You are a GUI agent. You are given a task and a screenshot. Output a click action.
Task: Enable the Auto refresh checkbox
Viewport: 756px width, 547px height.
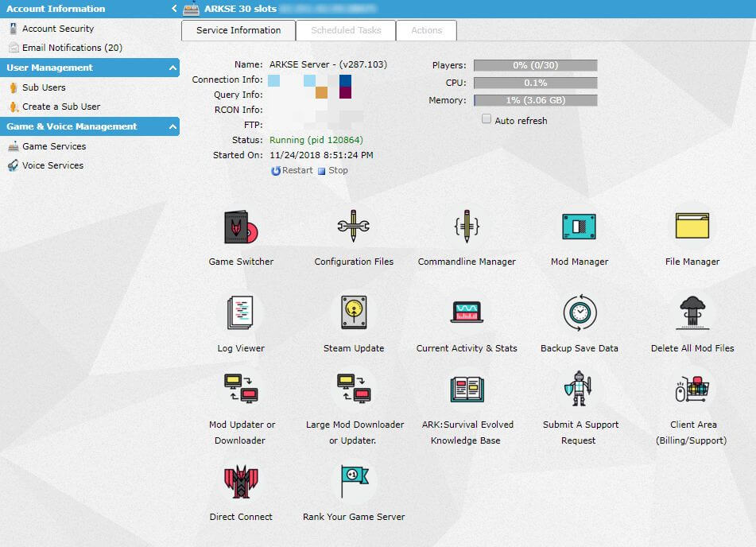coord(487,120)
